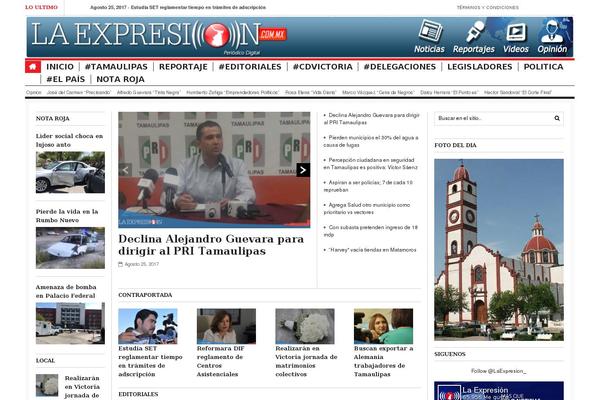Screen dimensions: 600x400
Task: Go to previous slide with left arrow
Action: 125,170
